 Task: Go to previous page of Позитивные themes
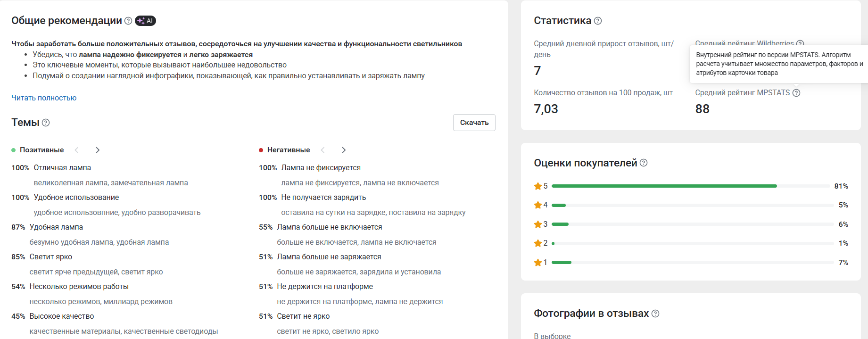point(77,150)
